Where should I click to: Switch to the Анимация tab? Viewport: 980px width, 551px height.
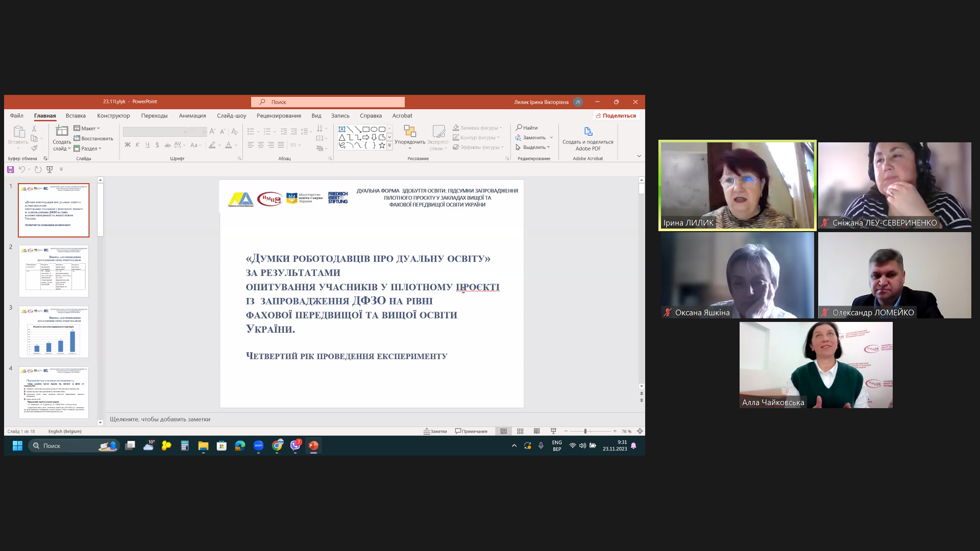click(192, 116)
